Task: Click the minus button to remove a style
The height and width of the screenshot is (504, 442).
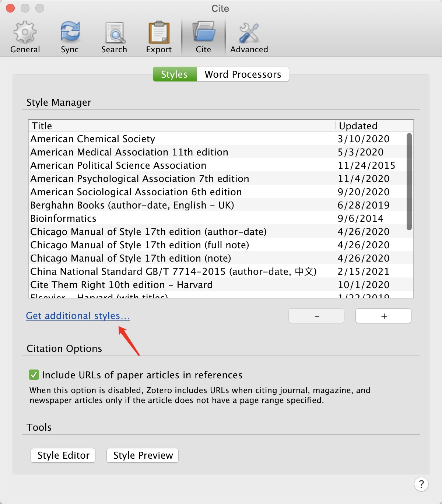Action: click(x=316, y=316)
